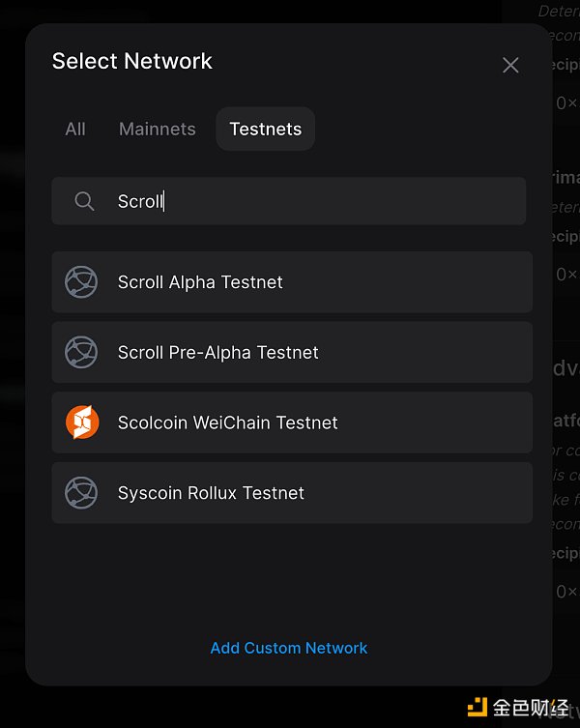Viewport: 580px width, 728px height.
Task: Click the Scroll Alpha Testnet globe icon
Action: [x=81, y=282]
